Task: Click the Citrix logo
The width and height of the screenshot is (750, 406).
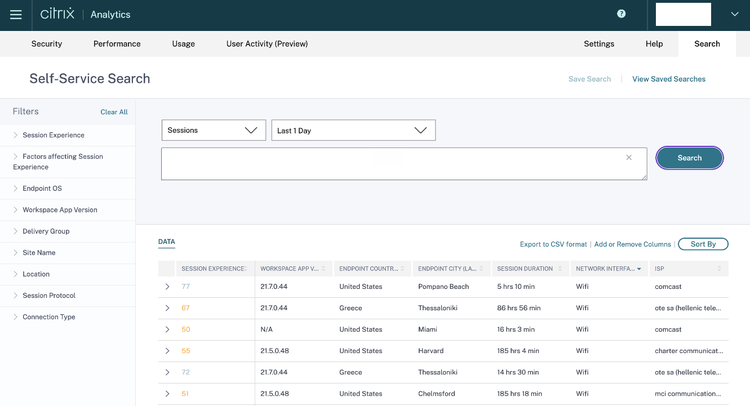Action: (x=57, y=14)
